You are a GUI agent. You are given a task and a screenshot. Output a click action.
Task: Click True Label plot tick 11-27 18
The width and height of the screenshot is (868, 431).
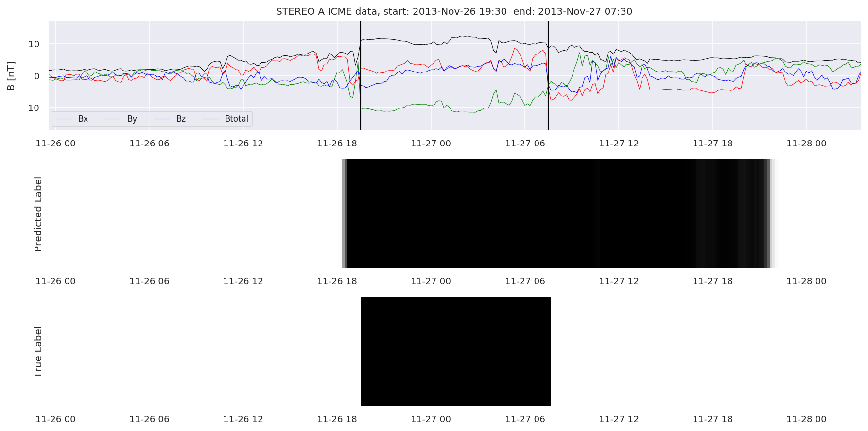tap(712, 419)
